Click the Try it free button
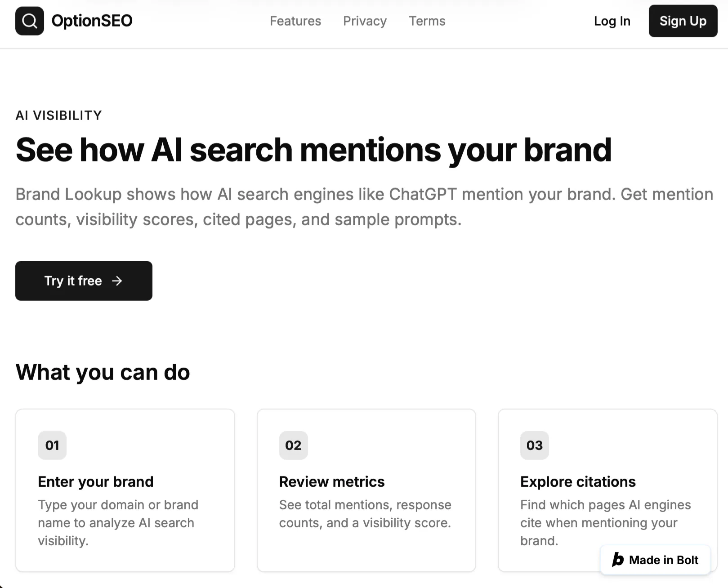 84,281
